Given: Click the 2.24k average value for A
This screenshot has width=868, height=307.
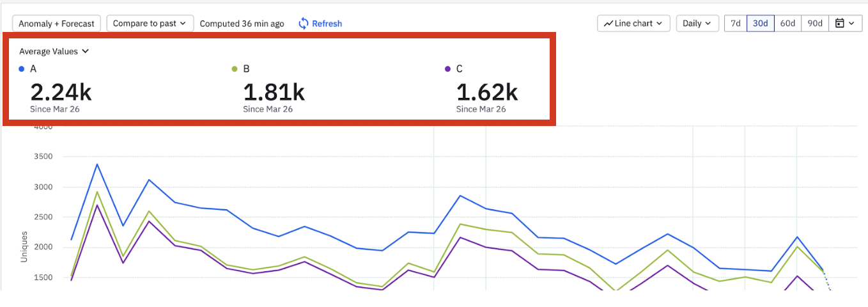Looking at the screenshot, I should pos(61,92).
